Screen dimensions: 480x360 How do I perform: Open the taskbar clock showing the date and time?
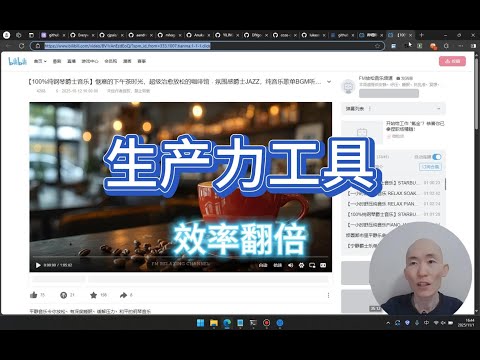point(465,323)
